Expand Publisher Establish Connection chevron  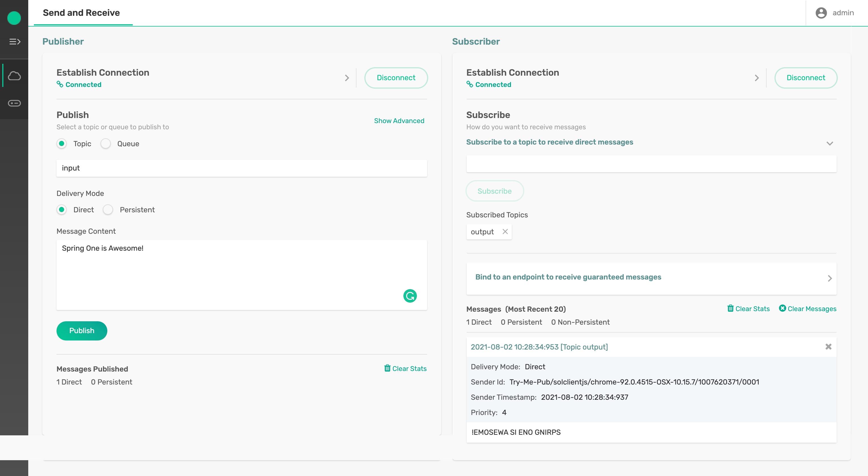coord(347,78)
